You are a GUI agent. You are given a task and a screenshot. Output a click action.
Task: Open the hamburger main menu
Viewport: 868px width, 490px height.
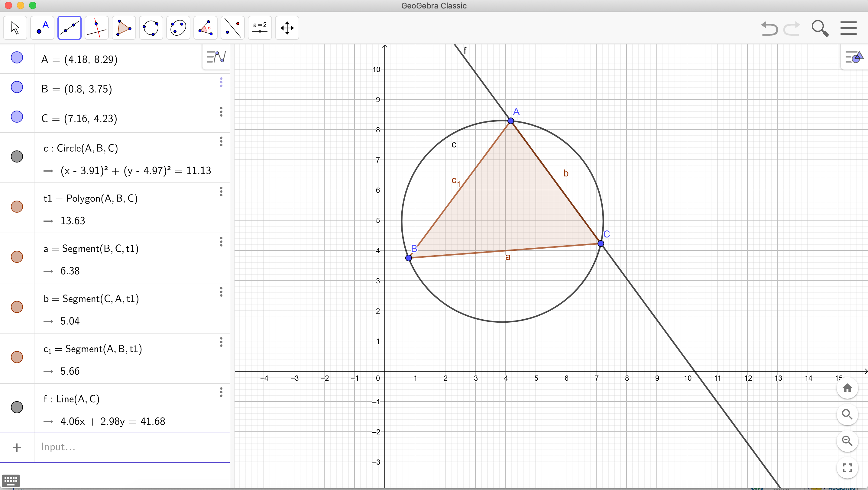coord(848,28)
